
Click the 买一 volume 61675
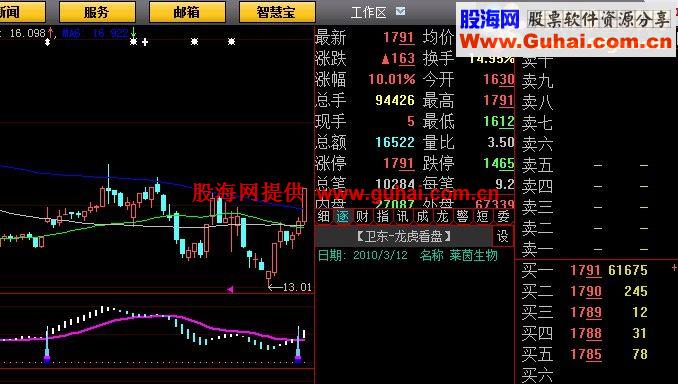pos(628,270)
